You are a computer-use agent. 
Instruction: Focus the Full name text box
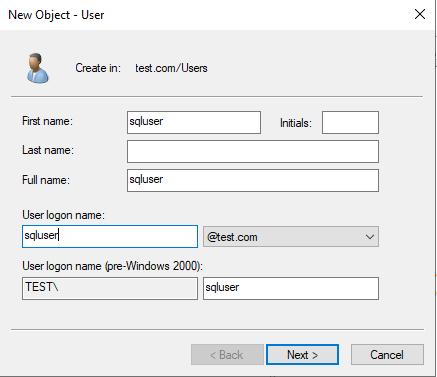click(253, 180)
